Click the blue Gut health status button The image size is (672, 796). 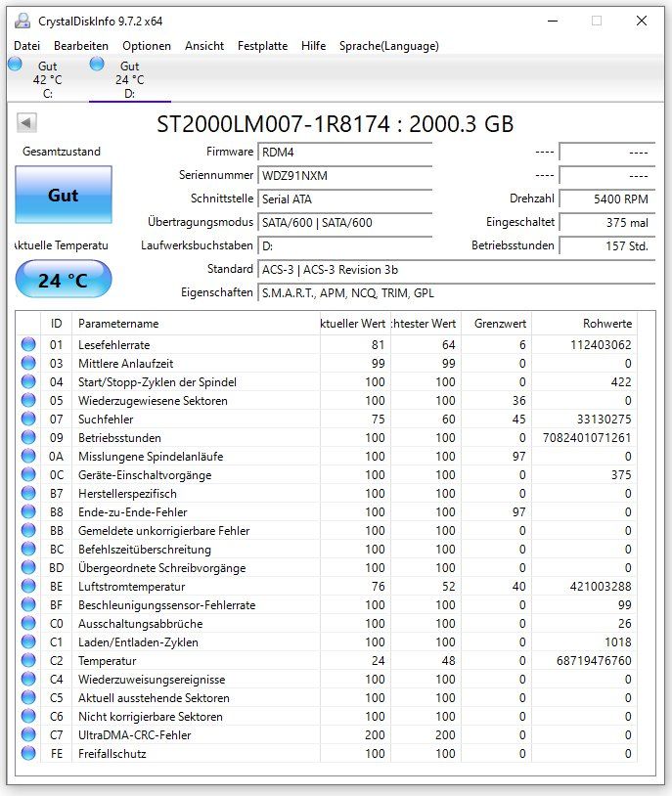[x=64, y=195]
